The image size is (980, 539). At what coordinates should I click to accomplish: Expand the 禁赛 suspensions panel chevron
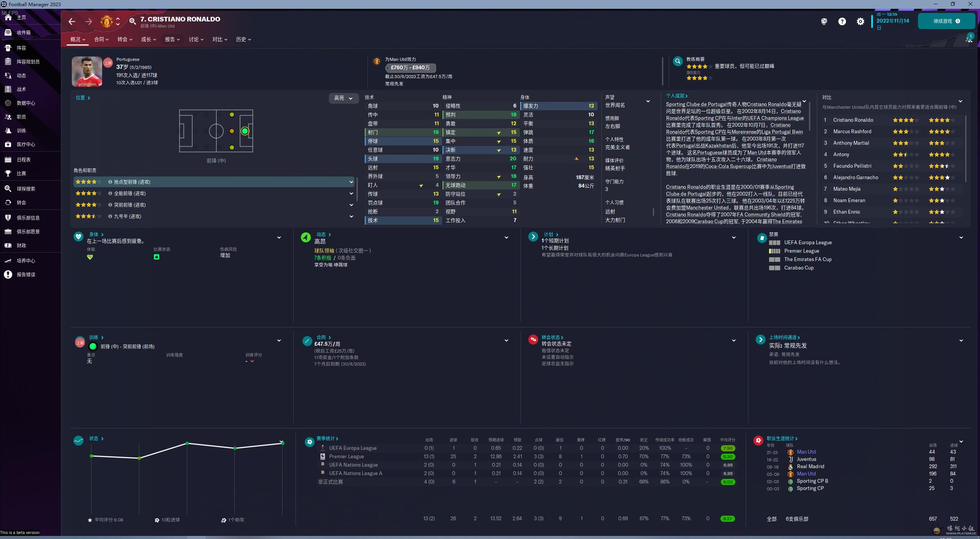point(961,238)
